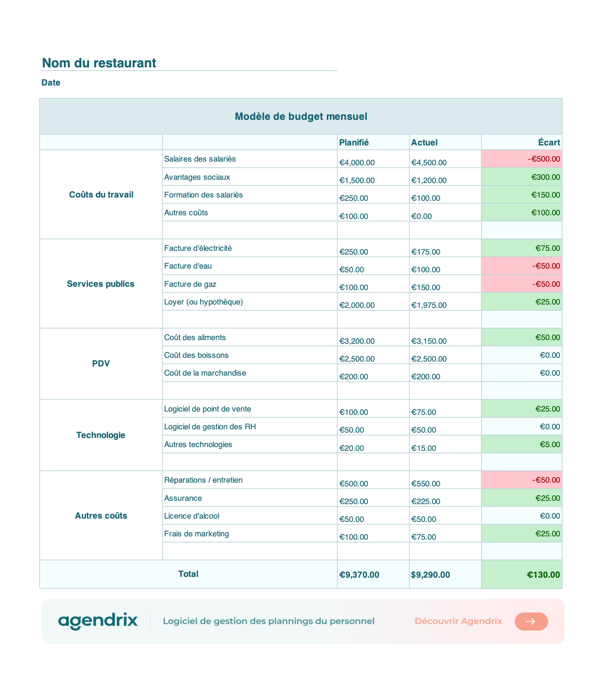Select the Planifié column header
Viewport: 602px width, 700px height.
point(373,142)
